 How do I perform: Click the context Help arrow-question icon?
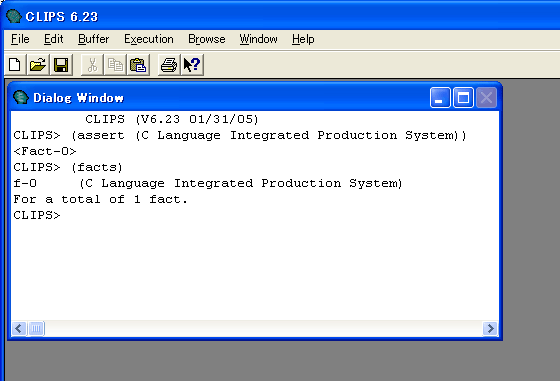click(192, 65)
